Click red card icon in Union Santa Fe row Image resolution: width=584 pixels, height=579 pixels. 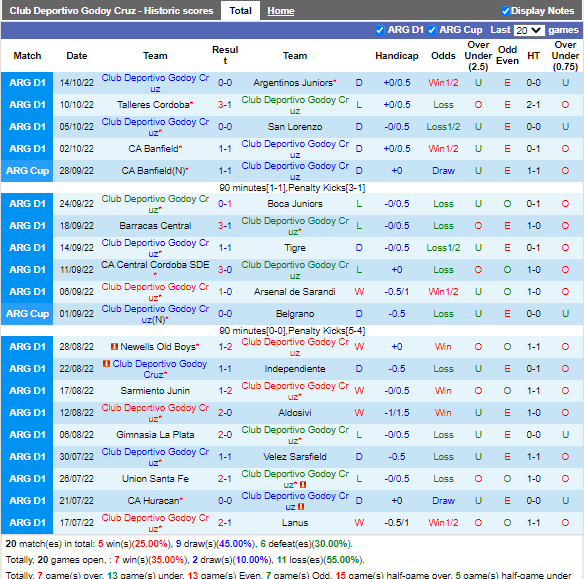tap(303, 484)
